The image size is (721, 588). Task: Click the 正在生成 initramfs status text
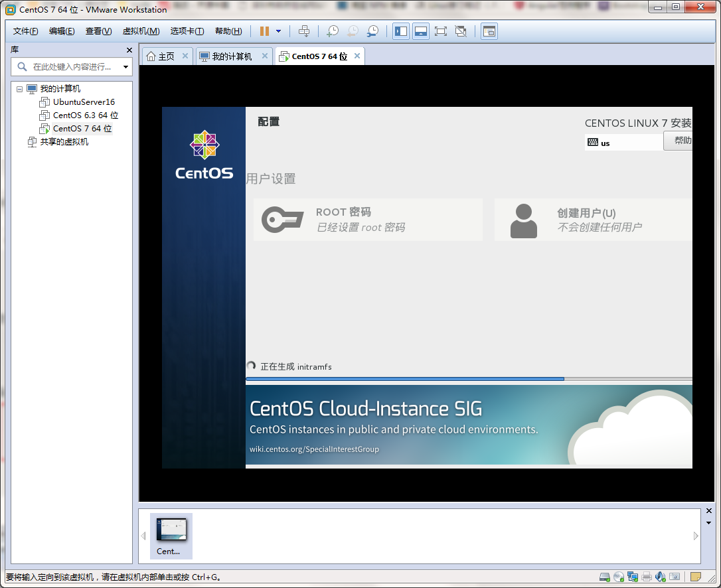coord(295,367)
